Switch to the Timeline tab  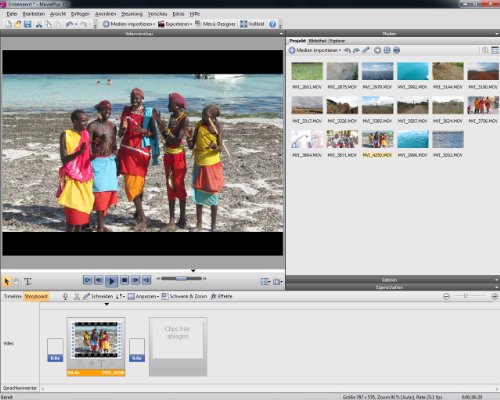[12, 296]
